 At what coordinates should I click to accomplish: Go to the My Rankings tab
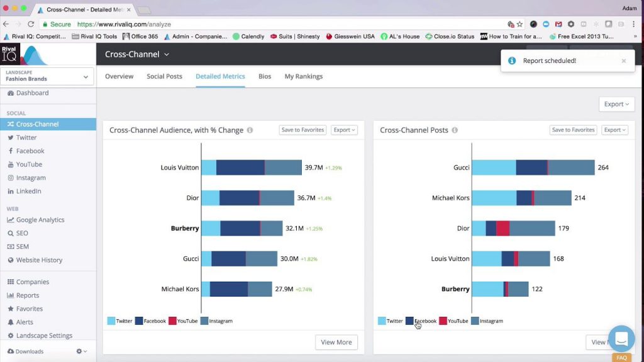tap(304, 76)
